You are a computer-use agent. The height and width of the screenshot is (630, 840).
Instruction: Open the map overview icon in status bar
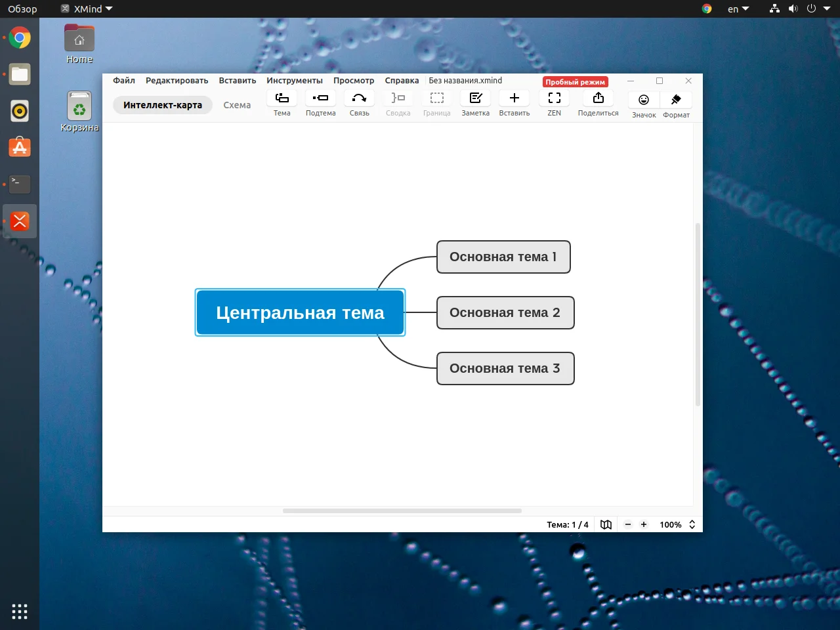coord(605,524)
